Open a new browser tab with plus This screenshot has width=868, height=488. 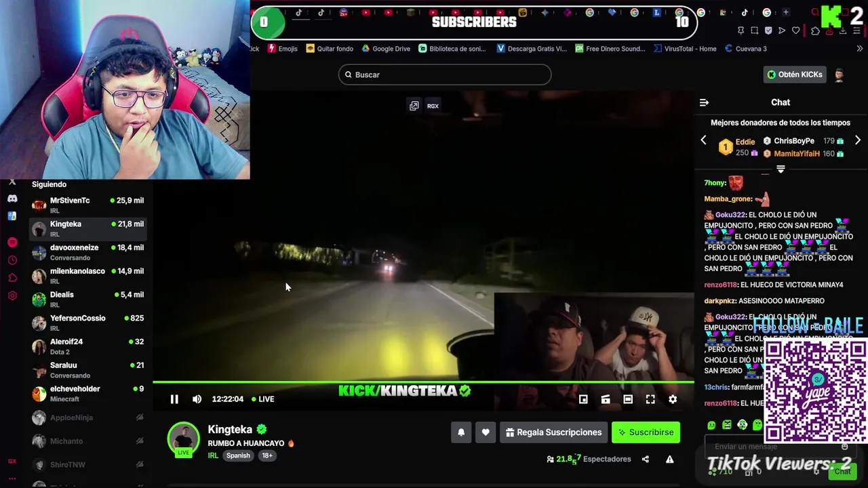tap(786, 12)
